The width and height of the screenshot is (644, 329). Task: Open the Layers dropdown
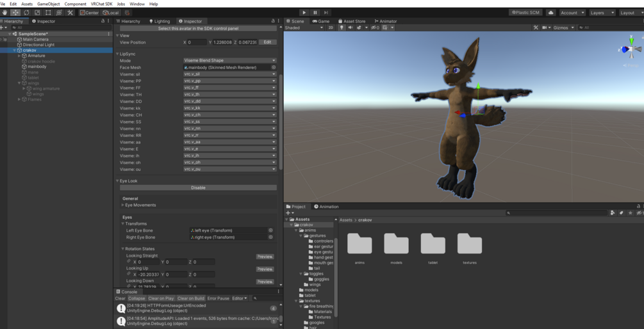pos(602,13)
